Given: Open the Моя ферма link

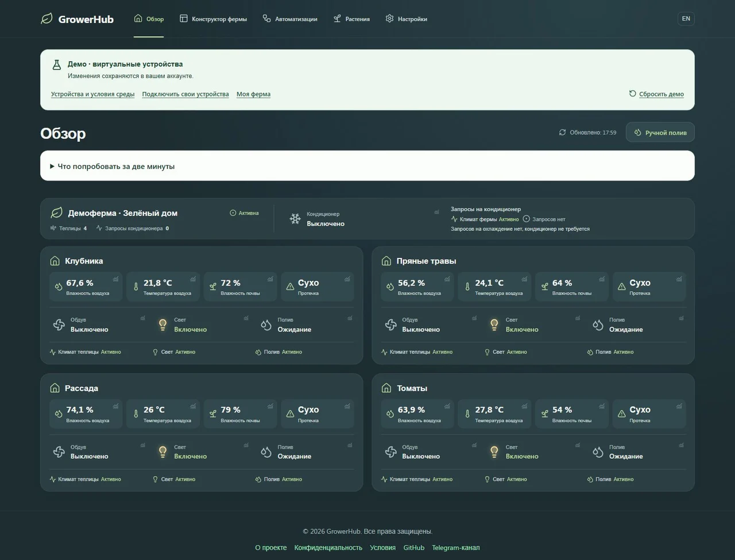Looking at the screenshot, I should 253,94.
